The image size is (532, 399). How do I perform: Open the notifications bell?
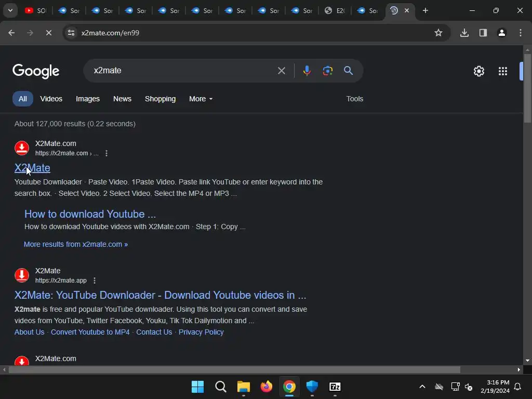(x=518, y=387)
